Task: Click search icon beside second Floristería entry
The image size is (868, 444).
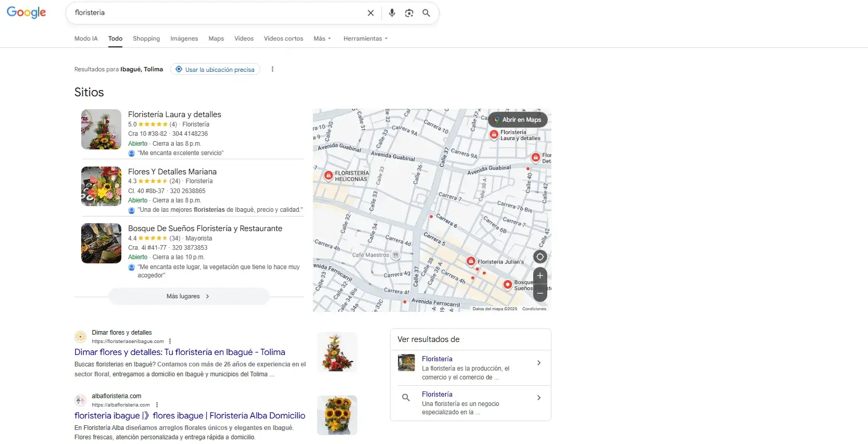Action: [x=406, y=398]
